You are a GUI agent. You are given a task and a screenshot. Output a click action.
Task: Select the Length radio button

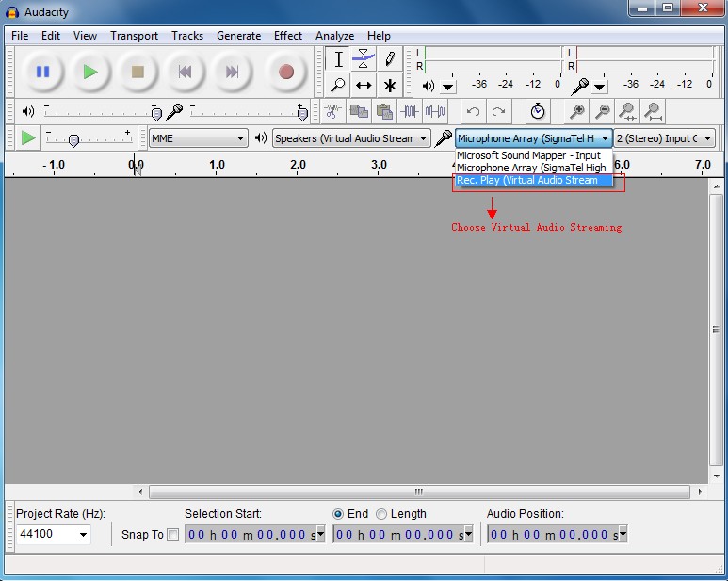(381, 514)
